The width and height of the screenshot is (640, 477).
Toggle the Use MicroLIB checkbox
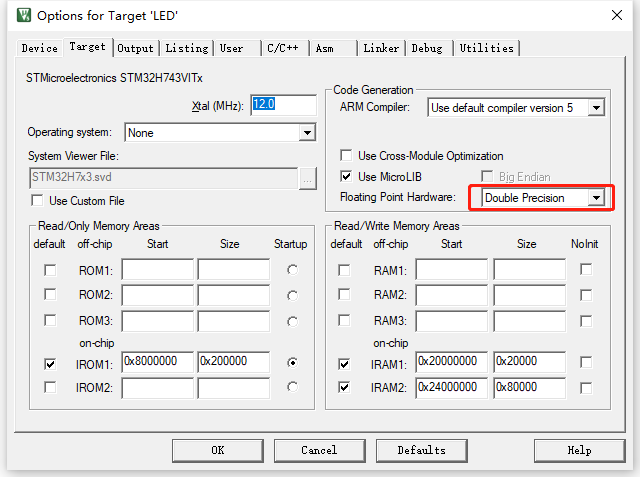coord(346,176)
